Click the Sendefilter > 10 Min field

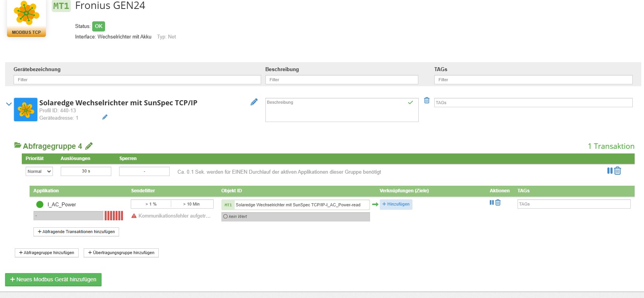[192, 204]
